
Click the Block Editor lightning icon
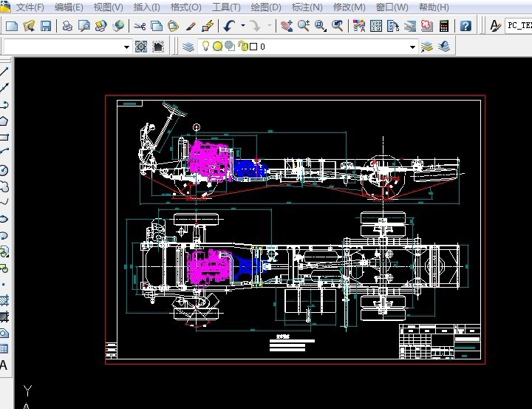pyautogui.click(x=208, y=26)
